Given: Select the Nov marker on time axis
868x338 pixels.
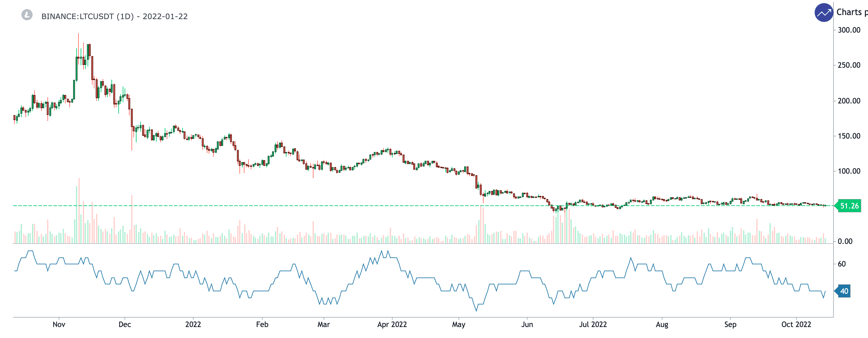Looking at the screenshot, I should (x=59, y=325).
